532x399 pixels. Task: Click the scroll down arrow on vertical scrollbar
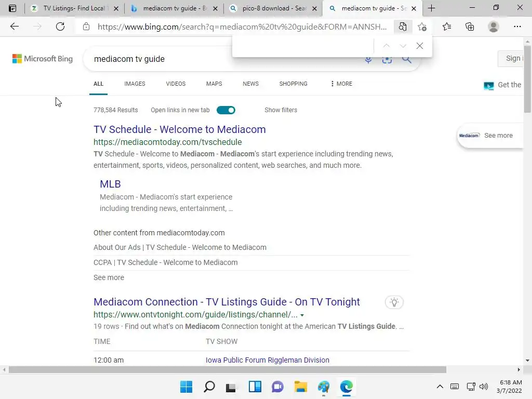527,361
